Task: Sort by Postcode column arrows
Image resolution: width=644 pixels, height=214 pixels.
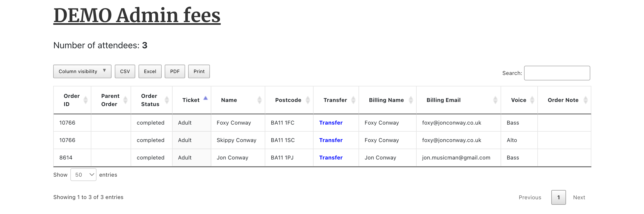Action: (308, 100)
